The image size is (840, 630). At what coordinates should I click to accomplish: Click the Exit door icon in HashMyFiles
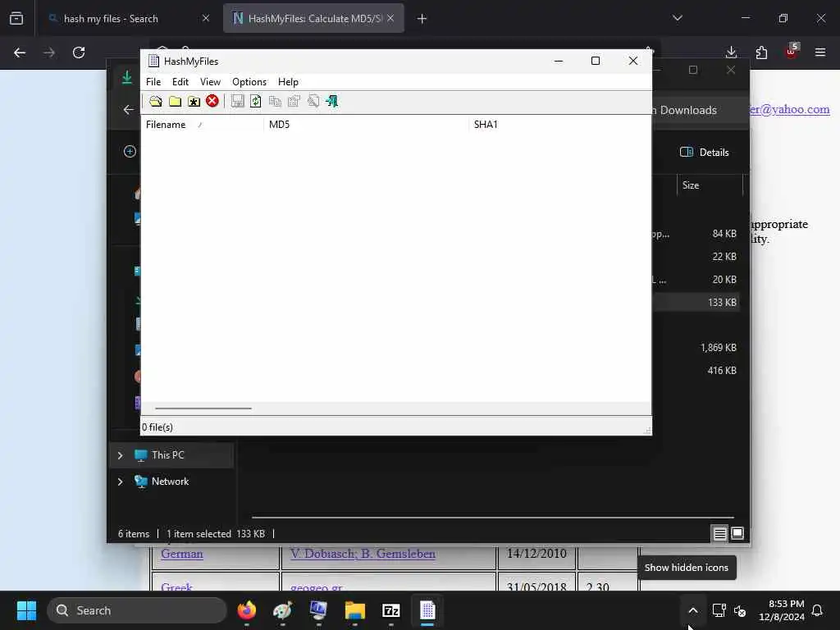(332, 101)
